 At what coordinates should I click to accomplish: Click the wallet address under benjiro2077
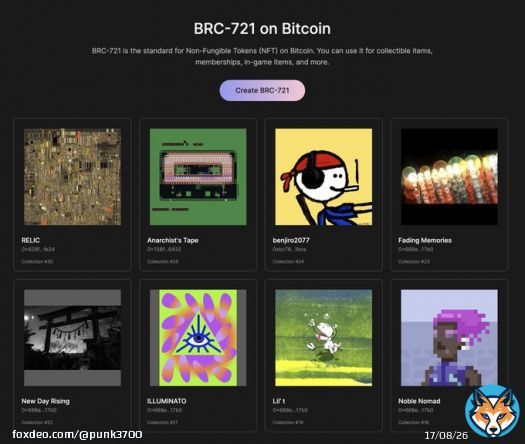(289, 249)
